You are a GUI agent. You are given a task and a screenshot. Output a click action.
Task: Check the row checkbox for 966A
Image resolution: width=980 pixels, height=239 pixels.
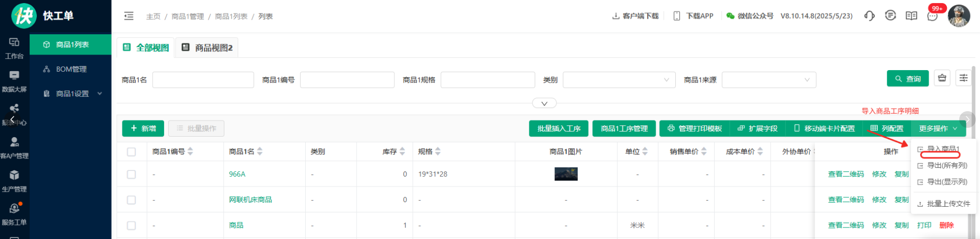[x=131, y=175]
